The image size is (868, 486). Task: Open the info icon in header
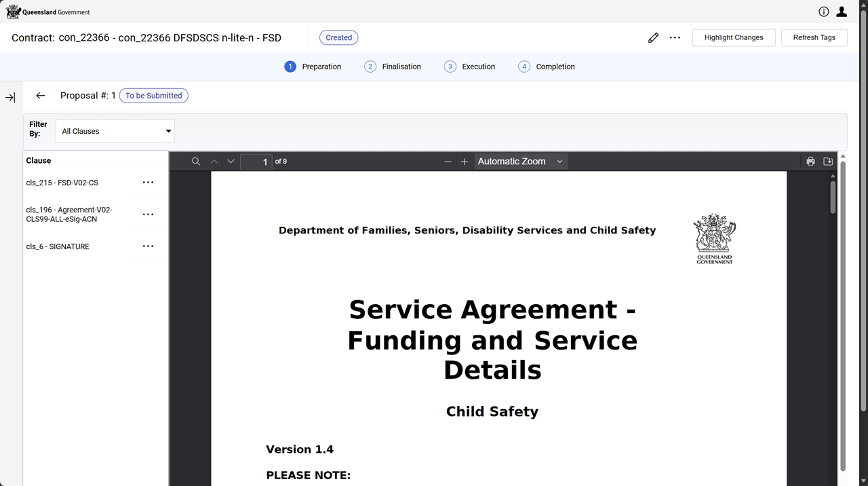(x=823, y=12)
